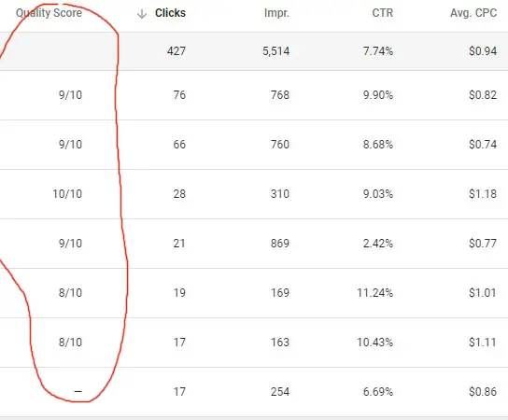Select the 254 impressions cell
The image size is (508, 420).
click(x=280, y=391)
